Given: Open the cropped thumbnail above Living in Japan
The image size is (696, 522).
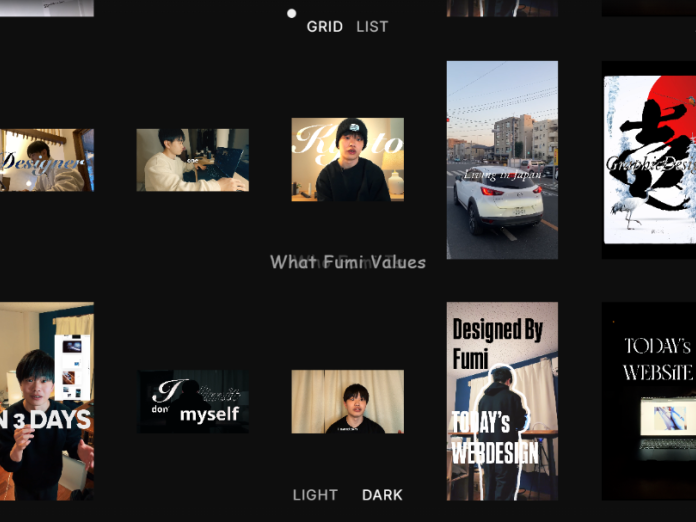Looking at the screenshot, I should 502,7.
